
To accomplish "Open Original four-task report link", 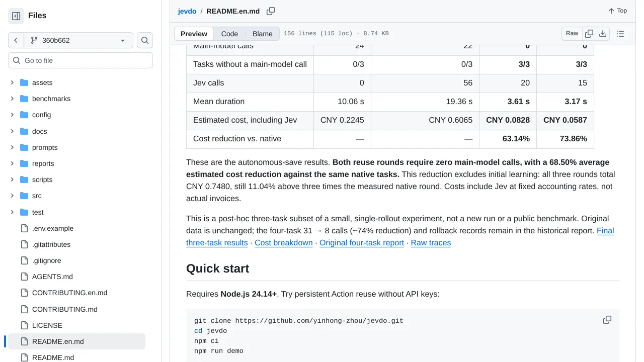I will [x=362, y=243].
